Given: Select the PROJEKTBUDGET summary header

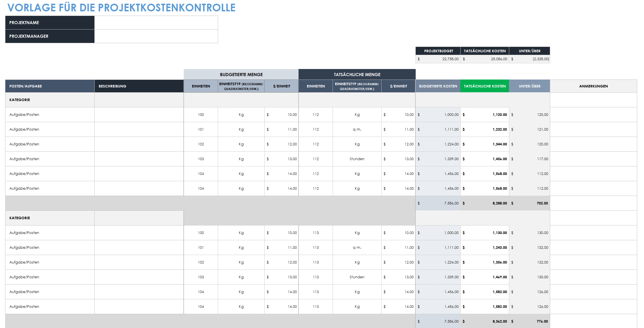Looking at the screenshot, I should (x=438, y=51).
